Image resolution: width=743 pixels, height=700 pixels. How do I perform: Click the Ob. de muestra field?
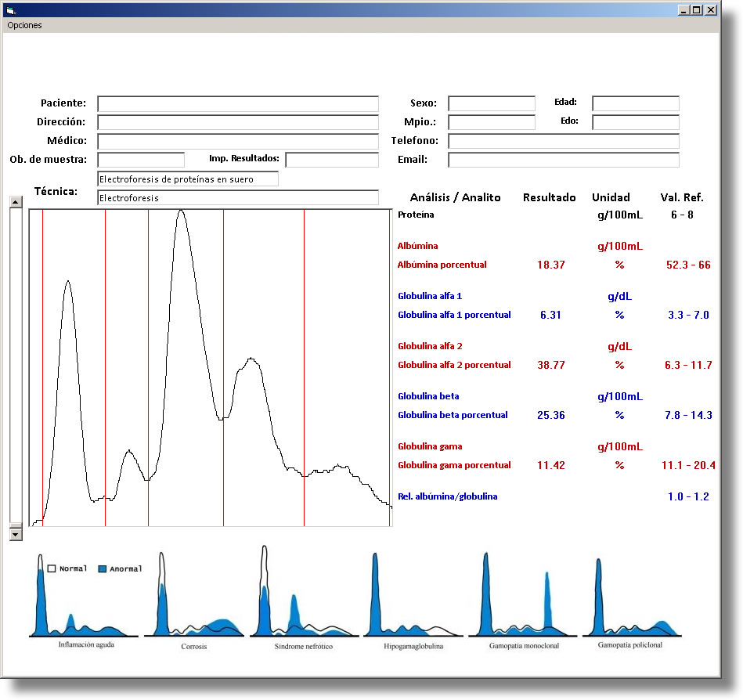point(141,161)
